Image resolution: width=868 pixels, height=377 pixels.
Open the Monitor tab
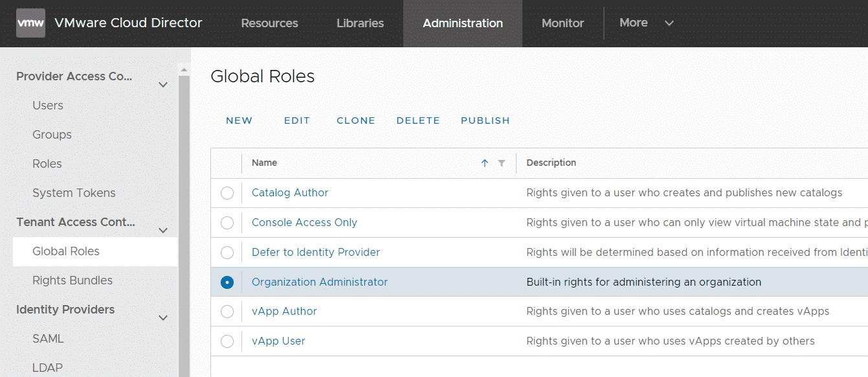pos(562,23)
